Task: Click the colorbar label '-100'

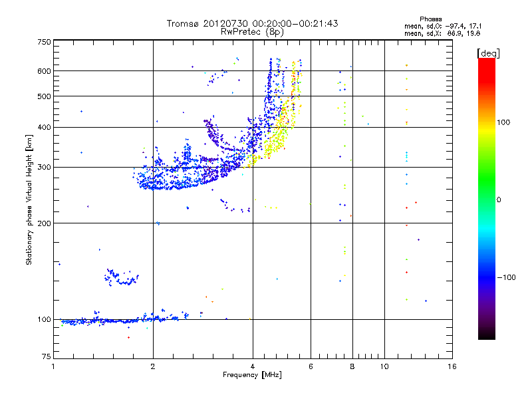Action: (x=506, y=277)
